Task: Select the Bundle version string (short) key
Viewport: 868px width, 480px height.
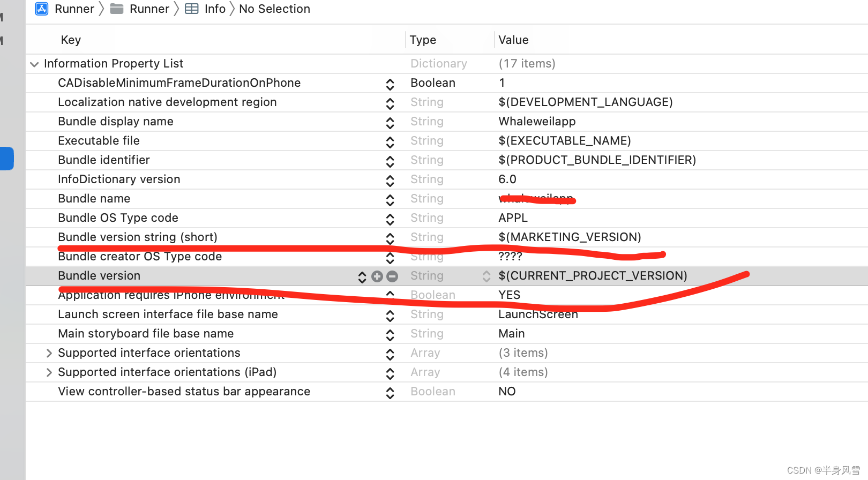Action: click(138, 237)
